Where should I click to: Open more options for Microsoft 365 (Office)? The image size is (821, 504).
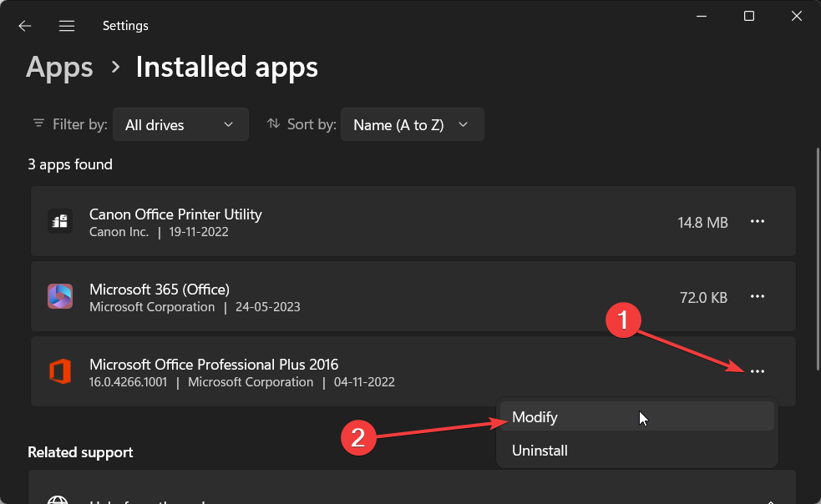[x=758, y=296]
